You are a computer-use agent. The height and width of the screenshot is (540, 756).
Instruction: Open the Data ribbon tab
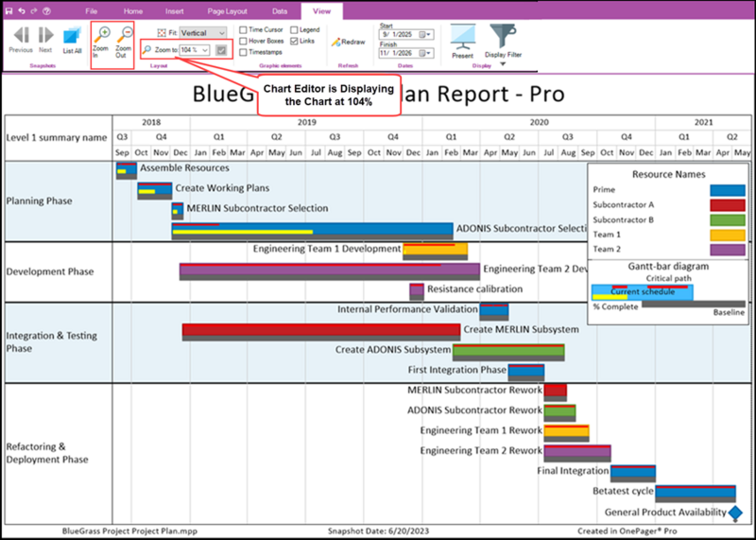tap(280, 11)
